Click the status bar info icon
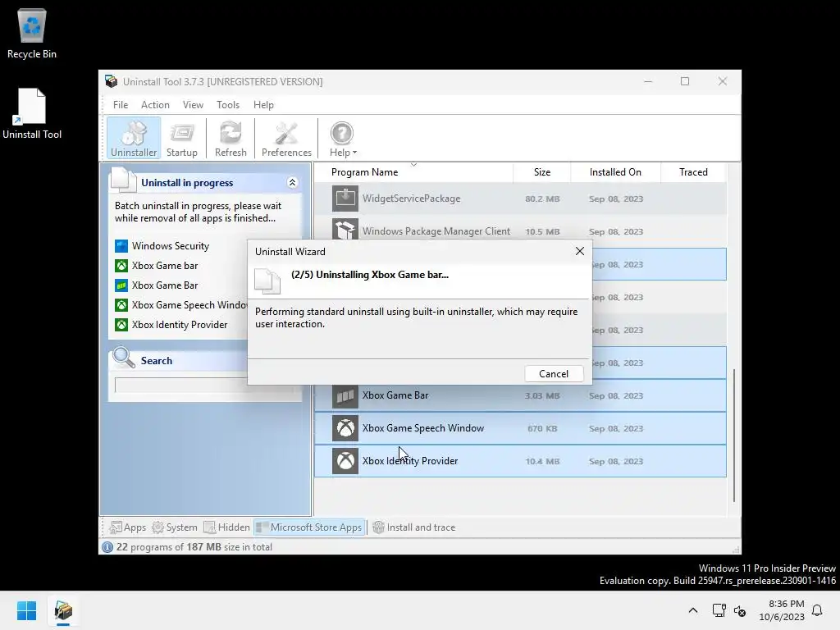 point(107,547)
